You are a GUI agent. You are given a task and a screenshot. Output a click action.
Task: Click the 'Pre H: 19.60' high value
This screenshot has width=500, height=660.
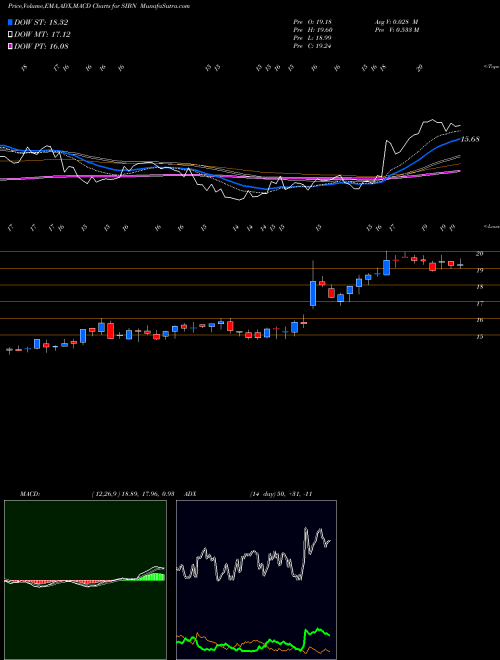pos(313,30)
